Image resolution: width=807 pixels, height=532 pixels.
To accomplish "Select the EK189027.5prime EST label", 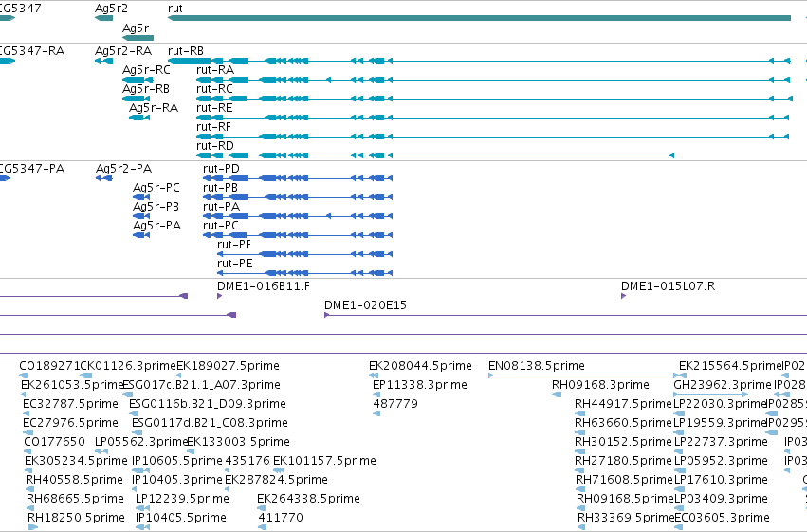I will 228,366.
